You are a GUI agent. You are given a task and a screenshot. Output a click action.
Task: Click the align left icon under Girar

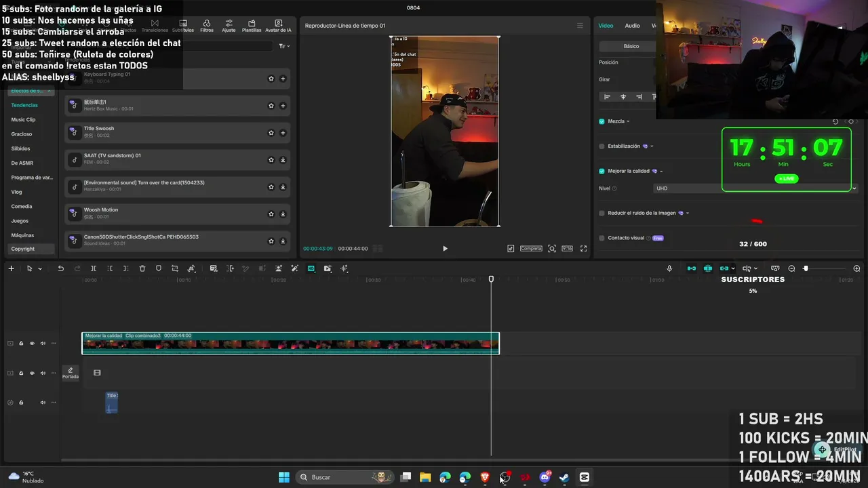pyautogui.click(x=607, y=97)
